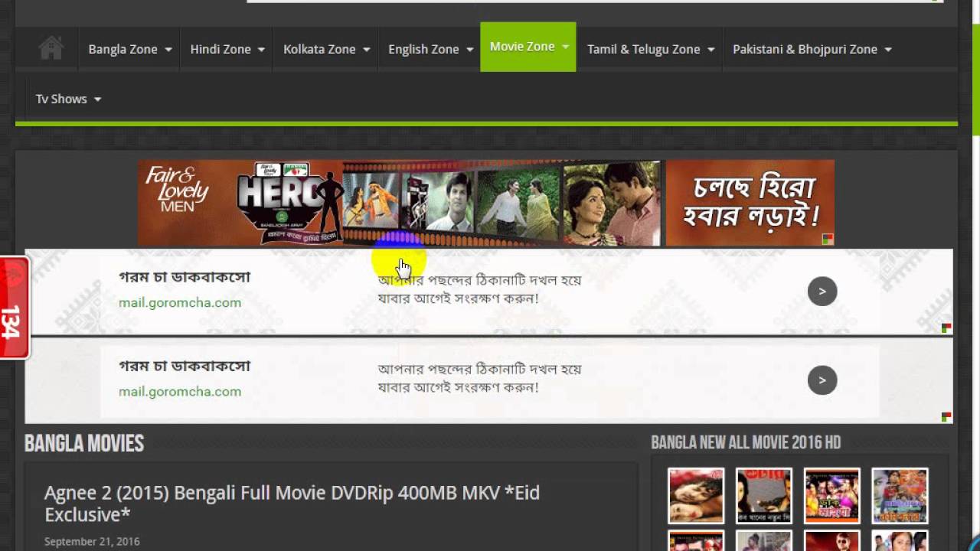Open Pakistani & Bhojpuri Zone menu
The height and width of the screenshot is (551, 980).
812,49
